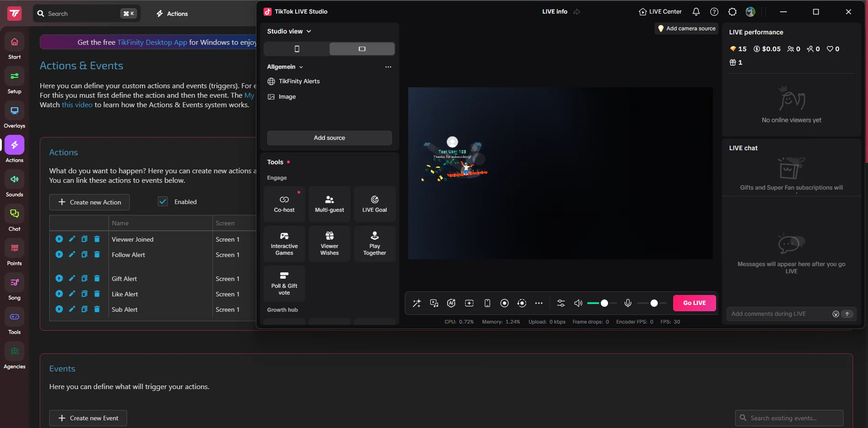Uncheck the Enabled checkbox for actions
The image size is (868, 428).
[163, 202]
